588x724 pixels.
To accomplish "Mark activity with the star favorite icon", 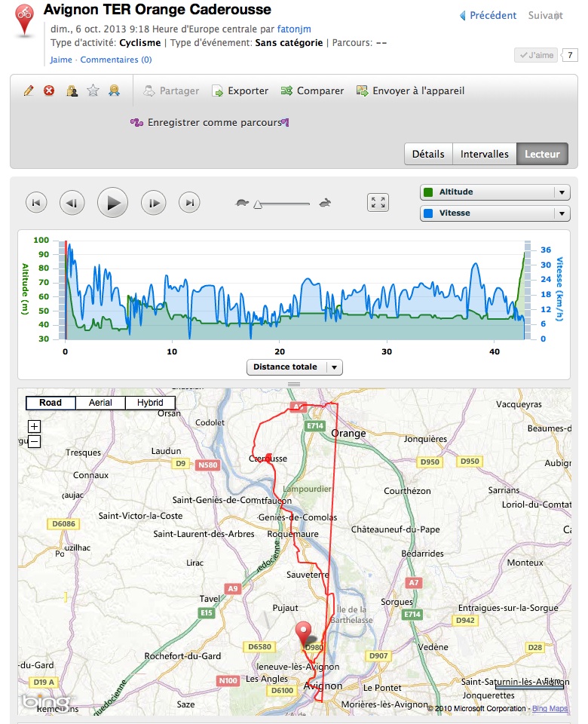I will (x=93, y=90).
